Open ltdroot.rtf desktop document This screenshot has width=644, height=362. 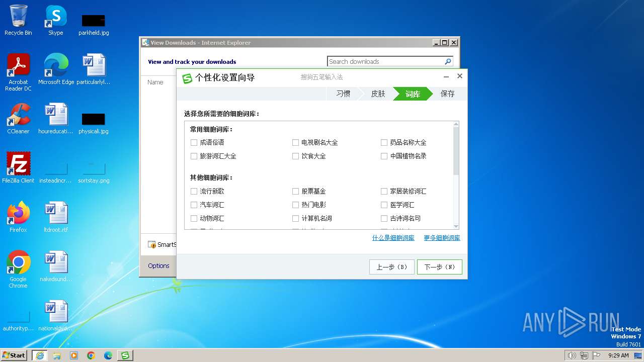point(56,217)
